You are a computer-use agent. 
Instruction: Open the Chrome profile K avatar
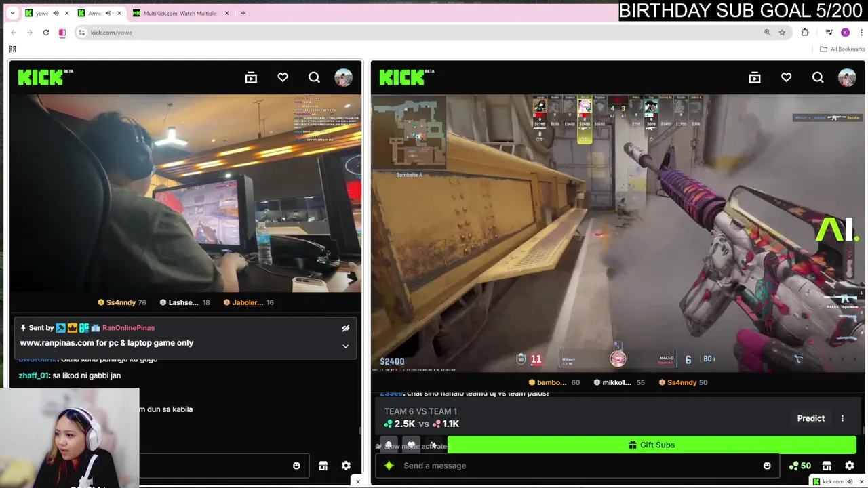click(845, 33)
